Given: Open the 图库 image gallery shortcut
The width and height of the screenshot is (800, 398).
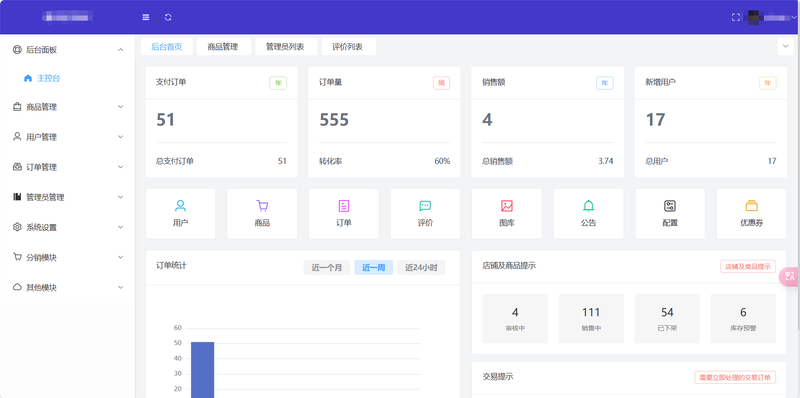Looking at the screenshot, I should point(507,213).
